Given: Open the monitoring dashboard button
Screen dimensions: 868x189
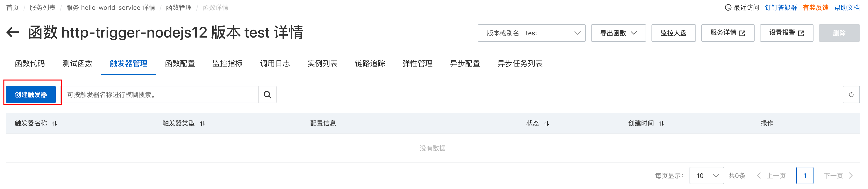Looking at the screenshot, I should [x=673, y=33].
